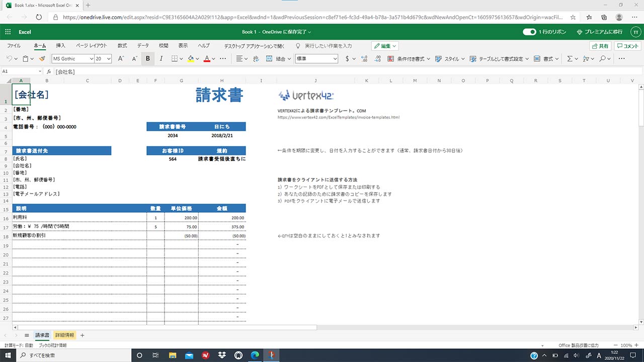This screenshot has width=644, height=362.
Task: Open the 条件付き書式 dropdown
Action: [409, 59]
